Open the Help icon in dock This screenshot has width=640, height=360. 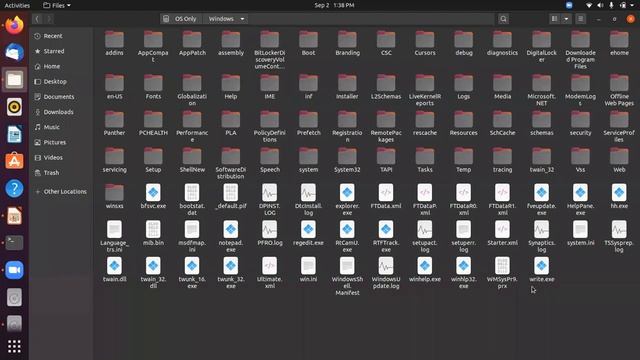[14, 189]
